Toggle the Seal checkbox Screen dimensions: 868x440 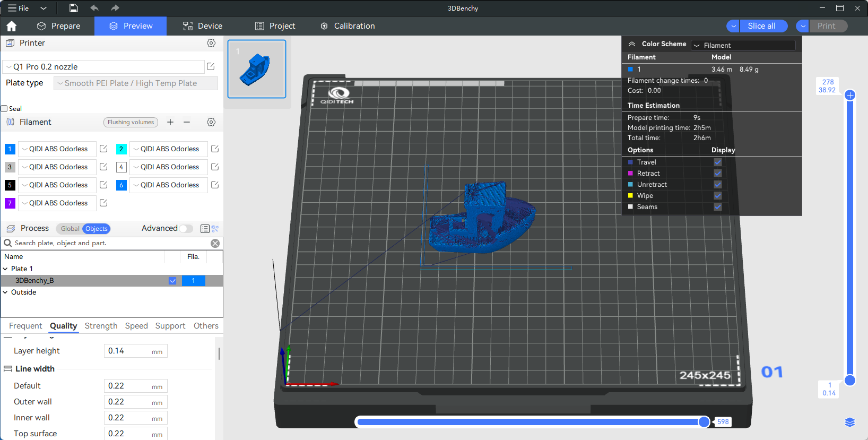click(4, 109)
